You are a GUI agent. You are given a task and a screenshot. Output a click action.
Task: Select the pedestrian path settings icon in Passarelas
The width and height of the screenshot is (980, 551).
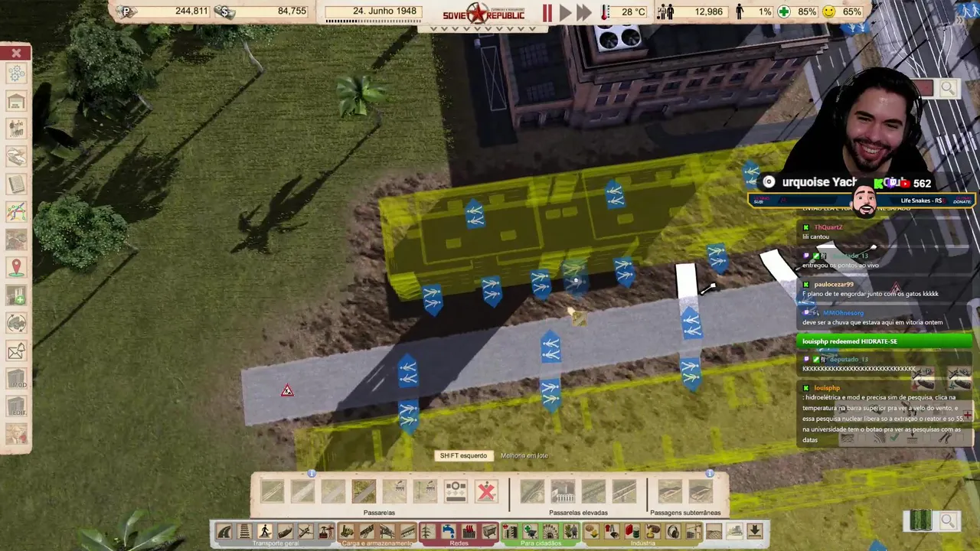[x=456, y=491]
